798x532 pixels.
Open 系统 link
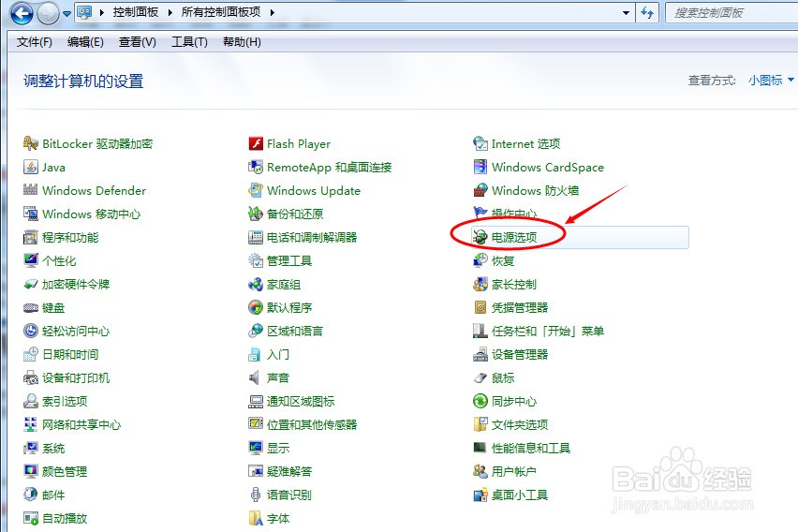(53, 448)
